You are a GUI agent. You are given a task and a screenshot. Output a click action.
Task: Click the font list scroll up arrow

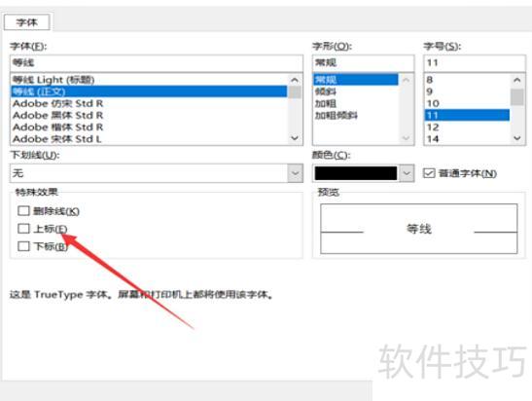click(x=295, y=80)
